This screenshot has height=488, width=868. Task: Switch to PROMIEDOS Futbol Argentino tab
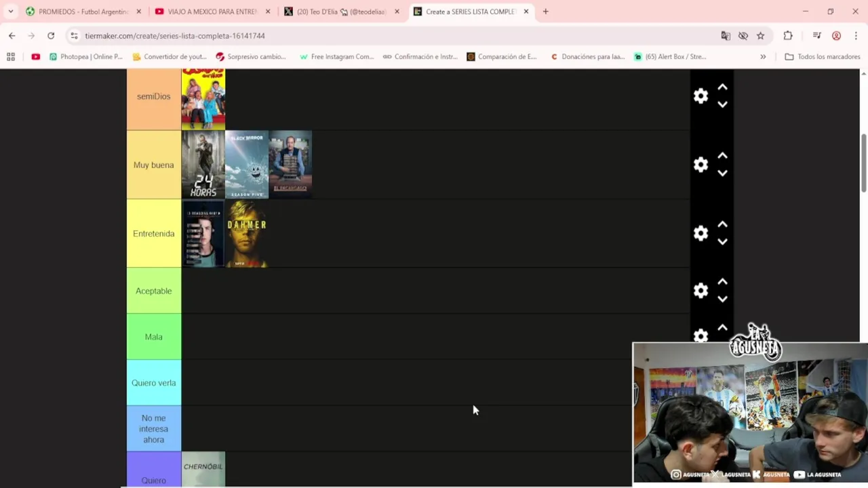tap(83, 12)
